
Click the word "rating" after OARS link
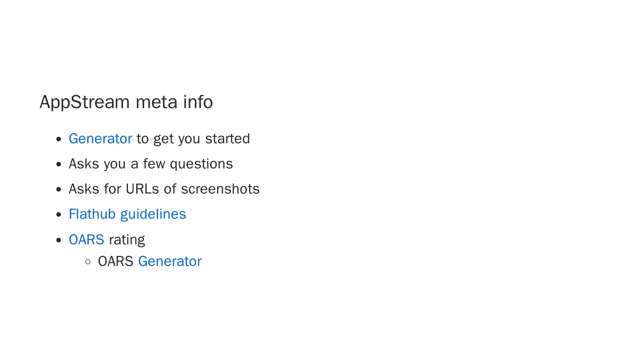pyautogui.click(x=127, y=240)
